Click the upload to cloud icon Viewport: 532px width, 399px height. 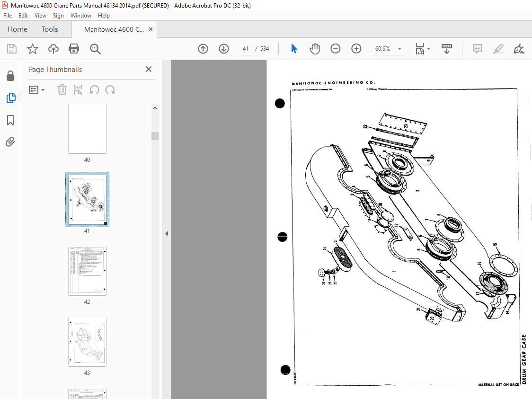pyautogui.click(x=53, y=49)
